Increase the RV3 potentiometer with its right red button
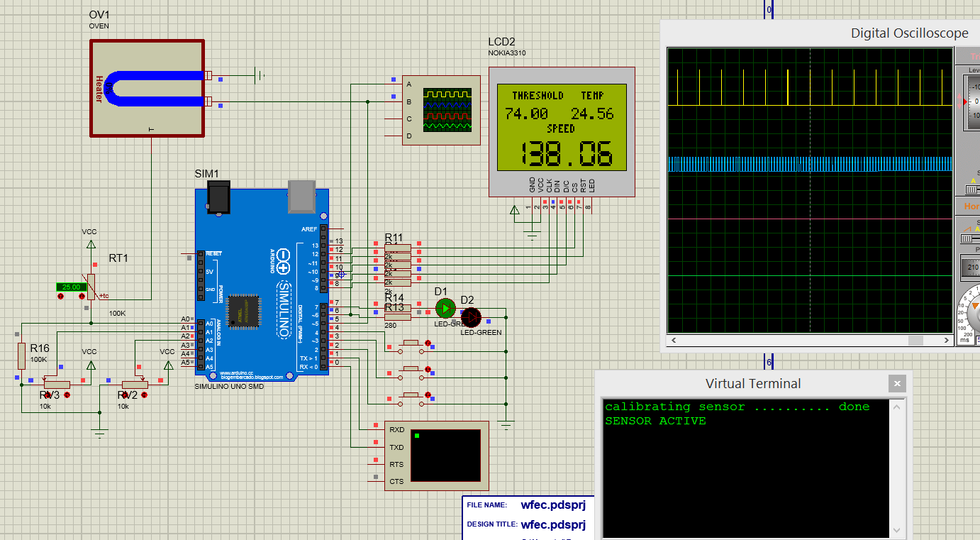980x540 pixels. tap(67, 395)
